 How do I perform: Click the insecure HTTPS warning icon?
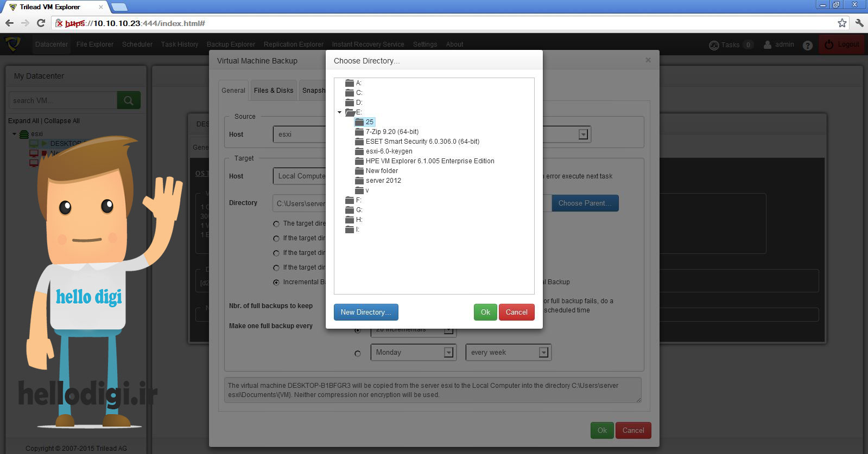59,23
